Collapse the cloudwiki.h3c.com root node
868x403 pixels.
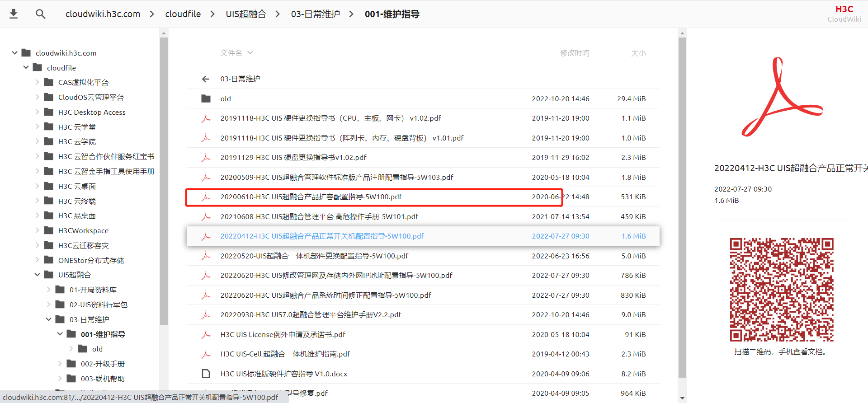click(x=15, y=53)
